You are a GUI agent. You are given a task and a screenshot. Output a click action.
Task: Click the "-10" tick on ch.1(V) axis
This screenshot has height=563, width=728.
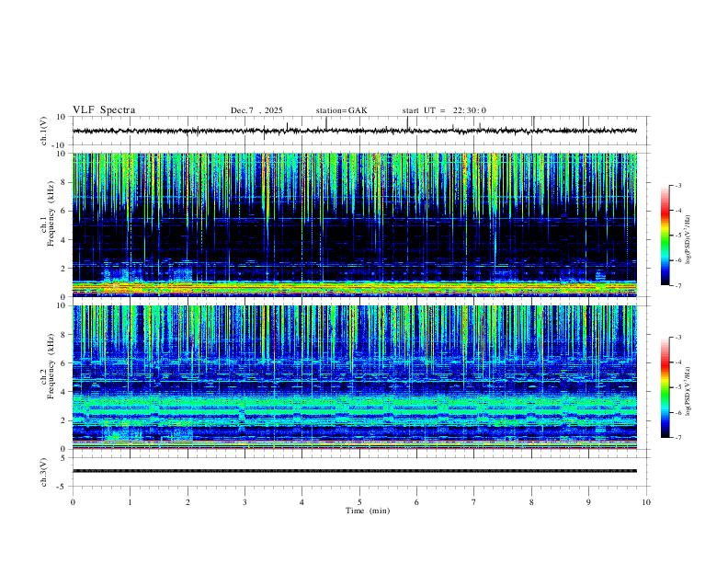(x=60, y=145)
